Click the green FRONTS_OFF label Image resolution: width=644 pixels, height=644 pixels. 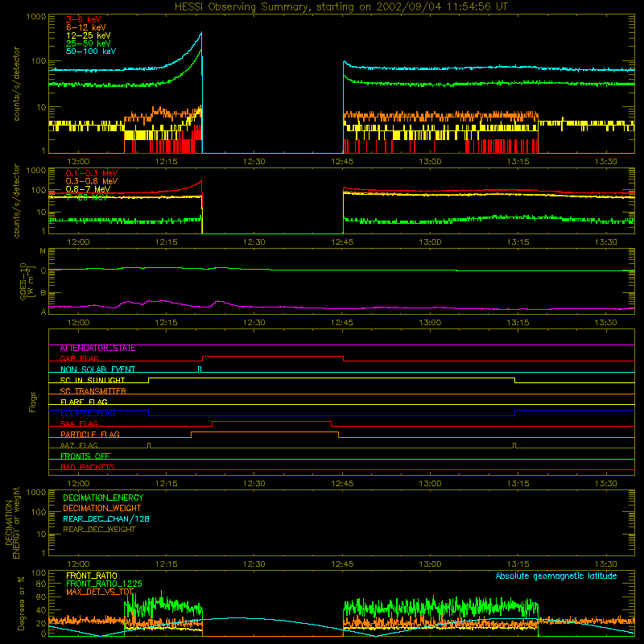85,456
